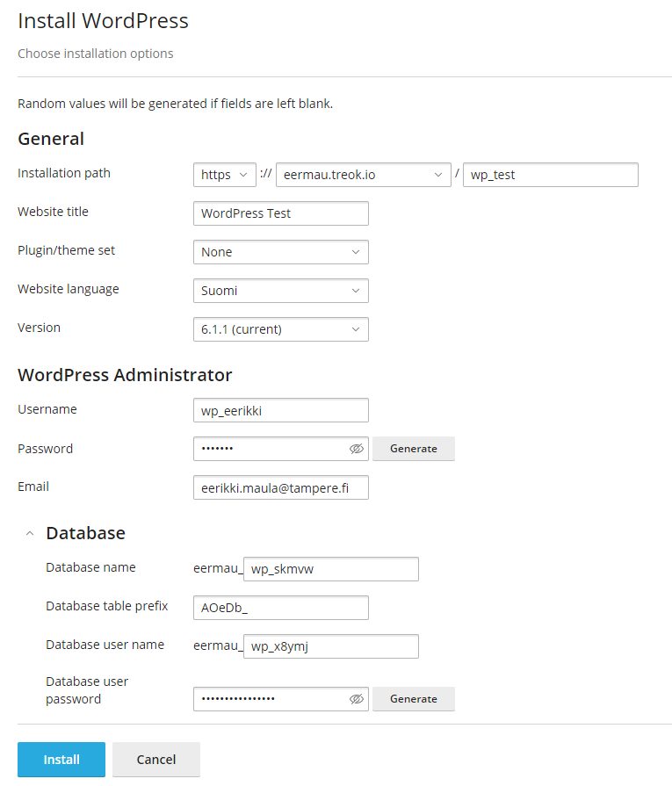Edit the Database name field

point(331,569)
